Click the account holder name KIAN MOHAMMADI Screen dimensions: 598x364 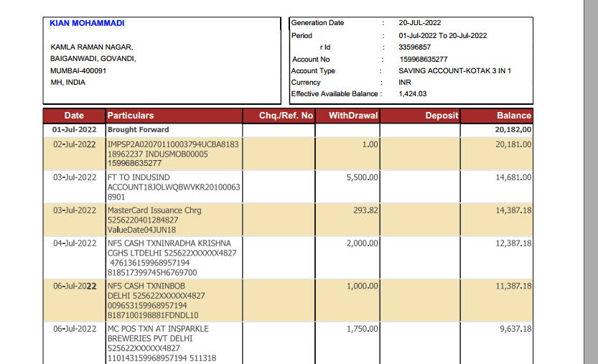pos(87,23)
